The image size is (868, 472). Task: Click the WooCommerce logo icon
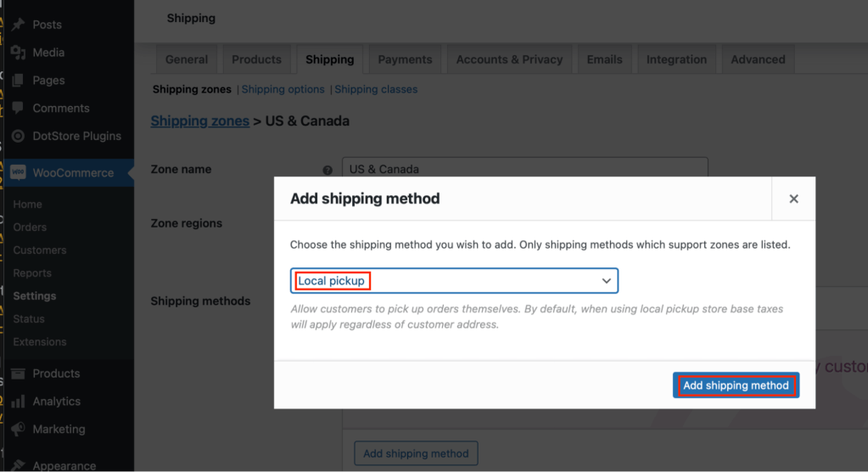click(19, 172)
